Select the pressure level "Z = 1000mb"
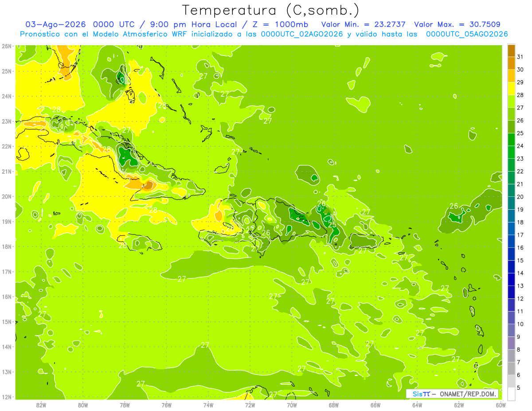Image resolution: width=532 pixels, height=411 pixels. coord(280,24)
